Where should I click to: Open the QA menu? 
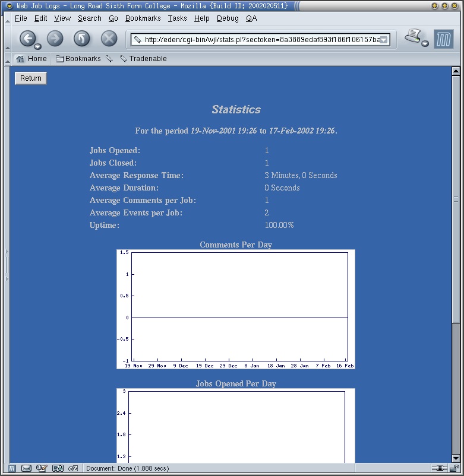[x=251, y=18]
